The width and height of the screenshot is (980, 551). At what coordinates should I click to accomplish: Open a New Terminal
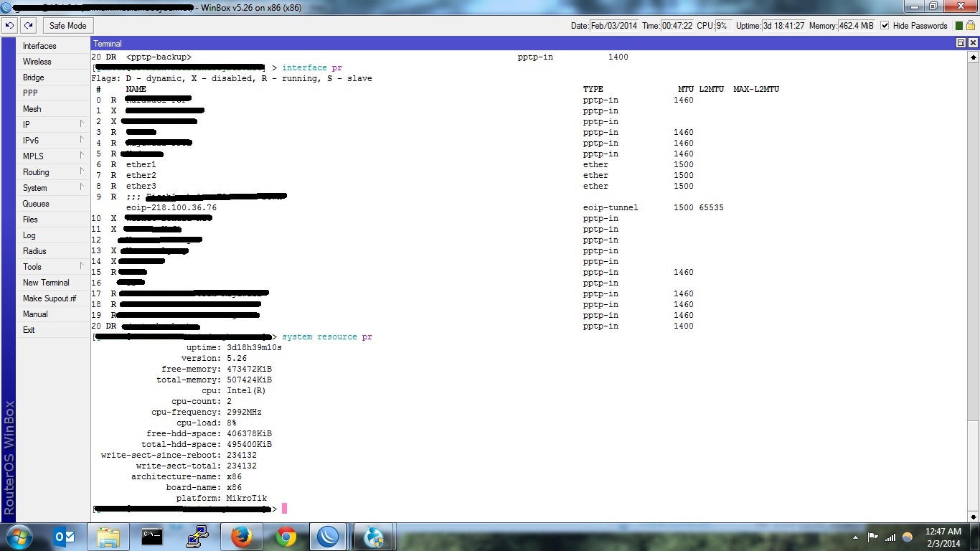[x=53, y=283]
